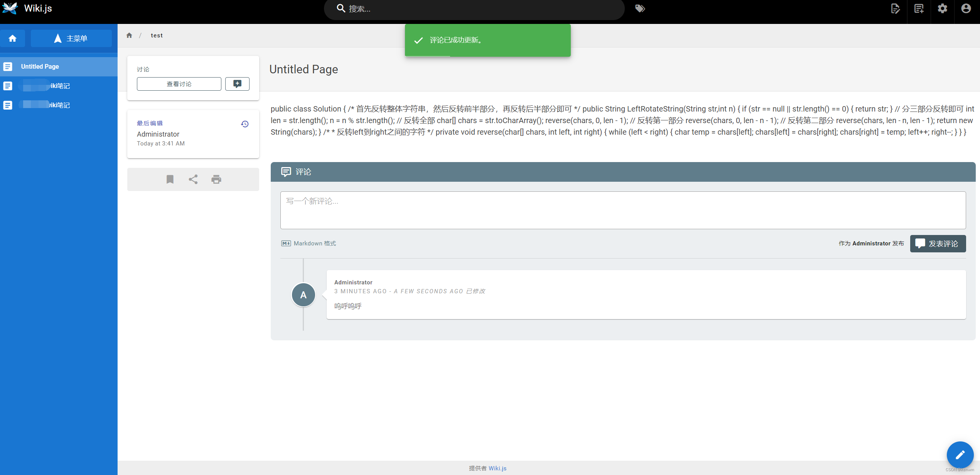The width and height of the screenshot is (980, 475).
Task: Click the 查看讨论 button
Action: [x=179, y=84]
